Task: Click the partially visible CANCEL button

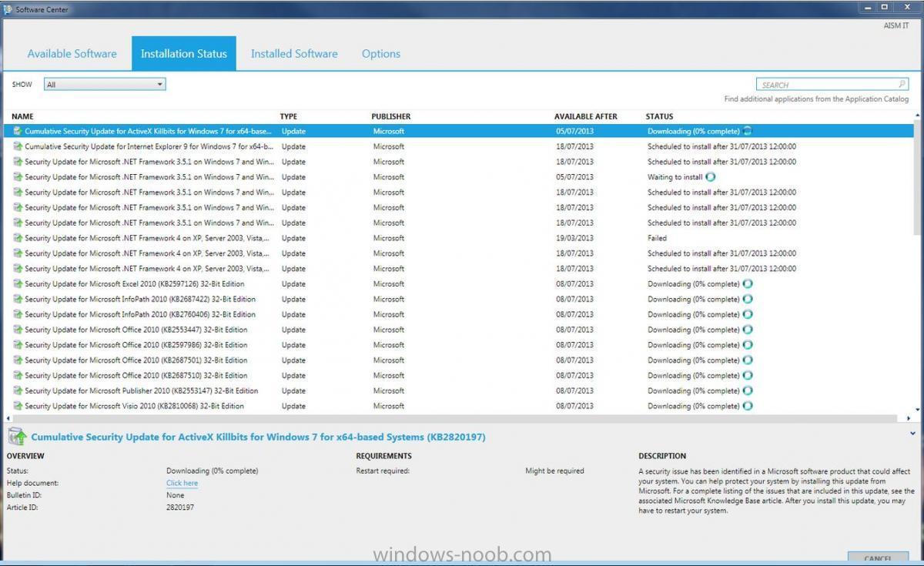Action: (877, 557)
